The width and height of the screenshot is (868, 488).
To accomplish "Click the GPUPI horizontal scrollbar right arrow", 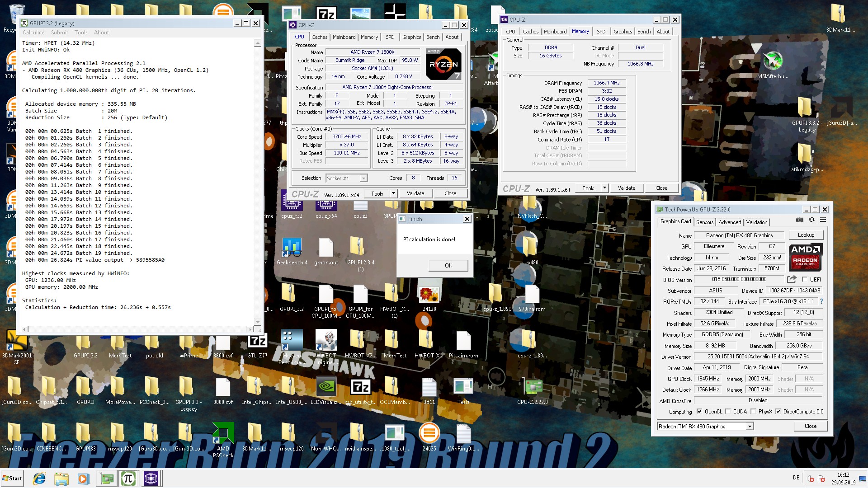I will tap(250, 329).
